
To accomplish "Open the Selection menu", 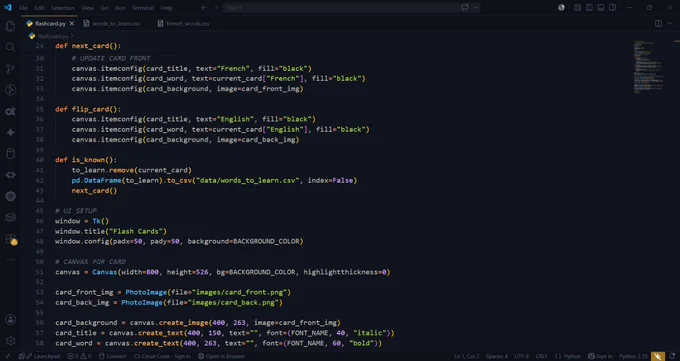I will click(62, 8).
